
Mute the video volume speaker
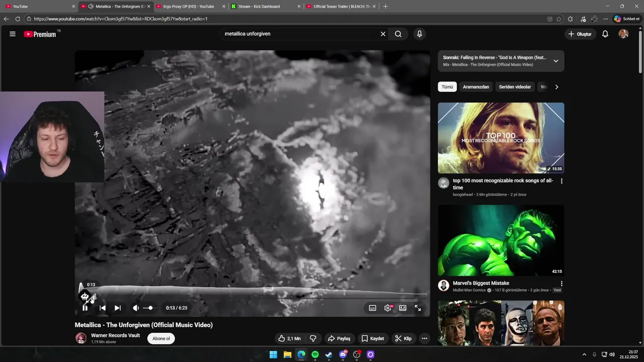point(136,308)
